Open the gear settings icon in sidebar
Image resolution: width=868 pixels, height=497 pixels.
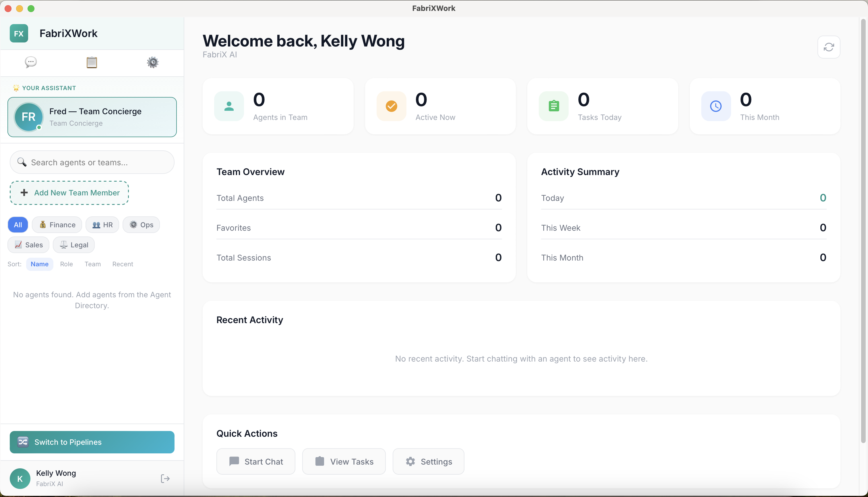(x=153, y=63)
